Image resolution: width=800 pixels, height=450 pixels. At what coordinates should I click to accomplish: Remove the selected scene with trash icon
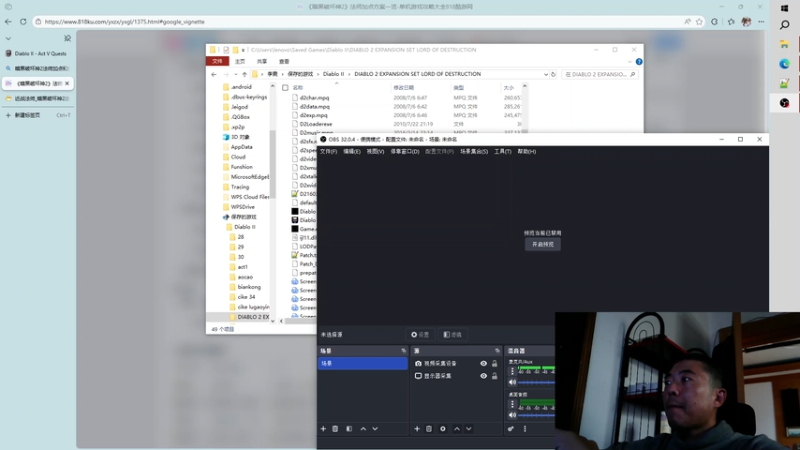pos(335,429)
